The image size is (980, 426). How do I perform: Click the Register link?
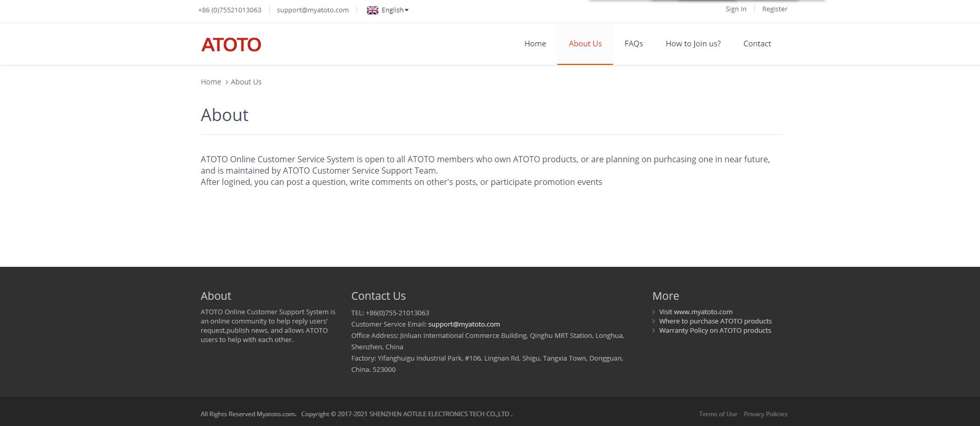(x=775, y=9)
